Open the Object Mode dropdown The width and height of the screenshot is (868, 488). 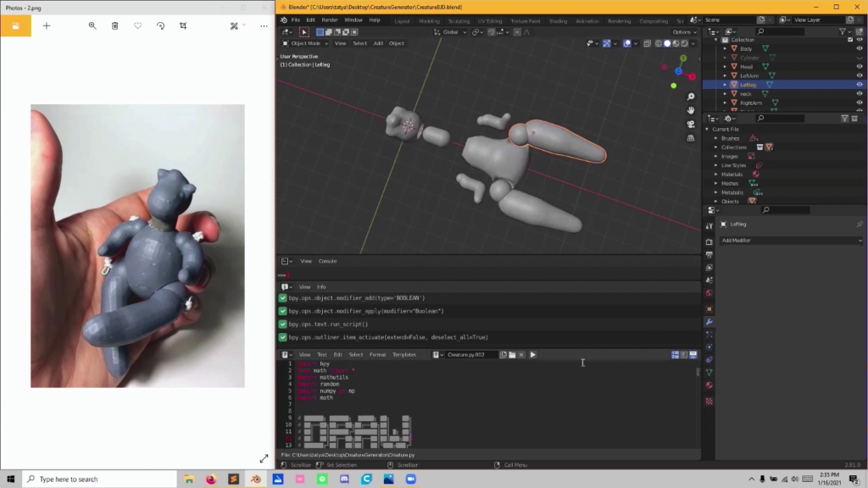point(305,43)
